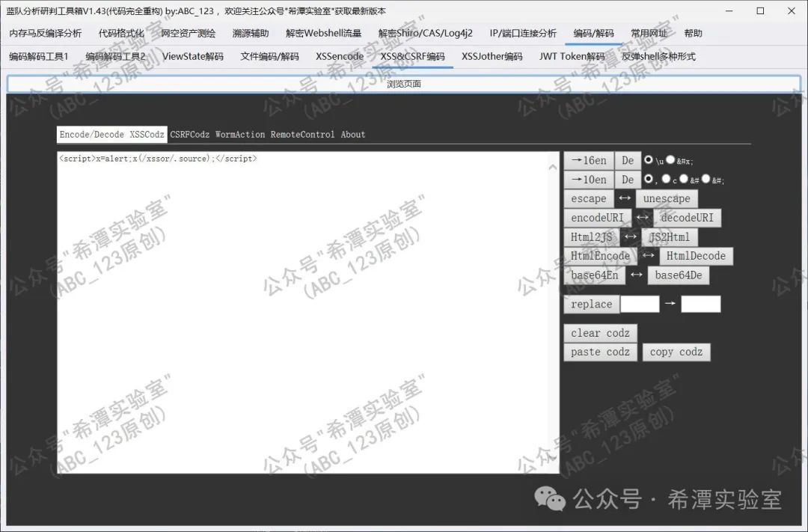Viewport: 808px width, 532px height.
Task: Open the About page tab
Action: 353,135
